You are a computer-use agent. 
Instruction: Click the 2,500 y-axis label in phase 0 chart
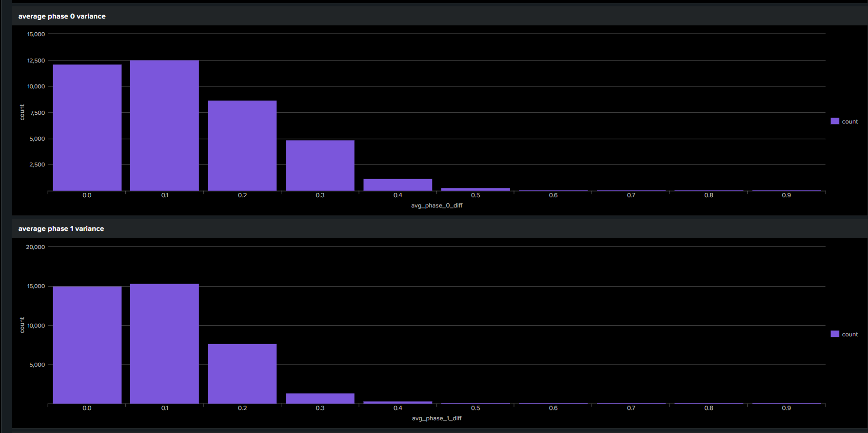coord(37,165)
